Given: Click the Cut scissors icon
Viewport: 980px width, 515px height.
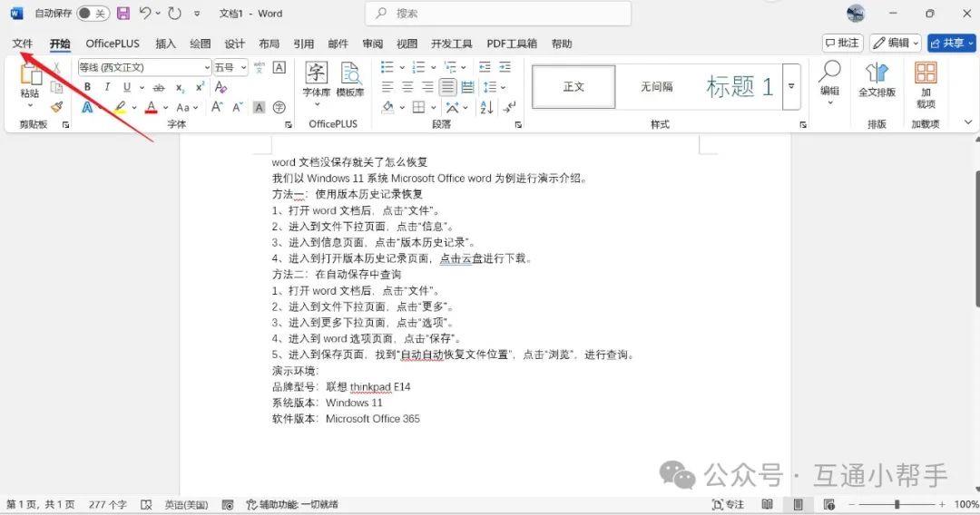Looking at the screenshot, I should (56, 67).
